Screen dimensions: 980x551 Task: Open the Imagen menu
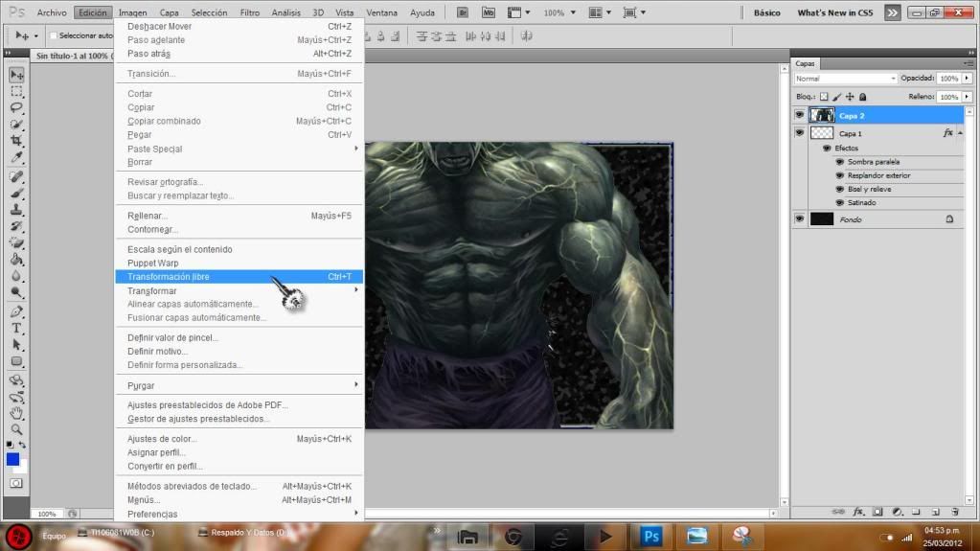coord(132,12)
